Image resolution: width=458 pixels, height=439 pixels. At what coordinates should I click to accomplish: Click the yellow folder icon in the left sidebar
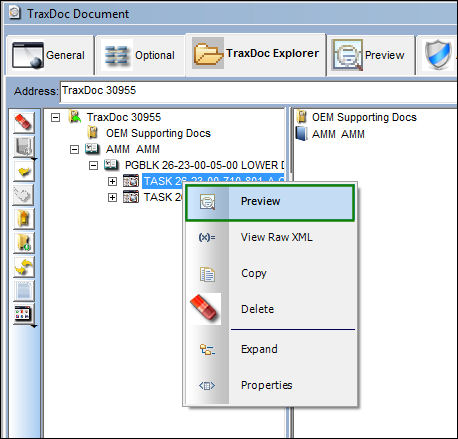pyautogui.click(x=24, y=219)
